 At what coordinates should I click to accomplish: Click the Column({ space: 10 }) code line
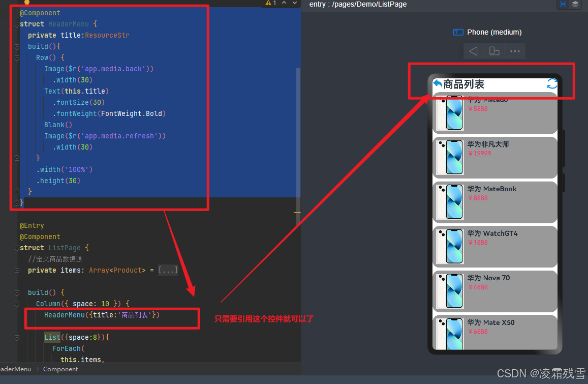83,304
